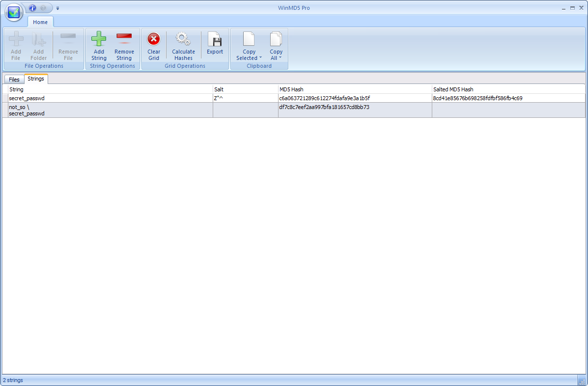Click the Salt column header

point(246,89)
